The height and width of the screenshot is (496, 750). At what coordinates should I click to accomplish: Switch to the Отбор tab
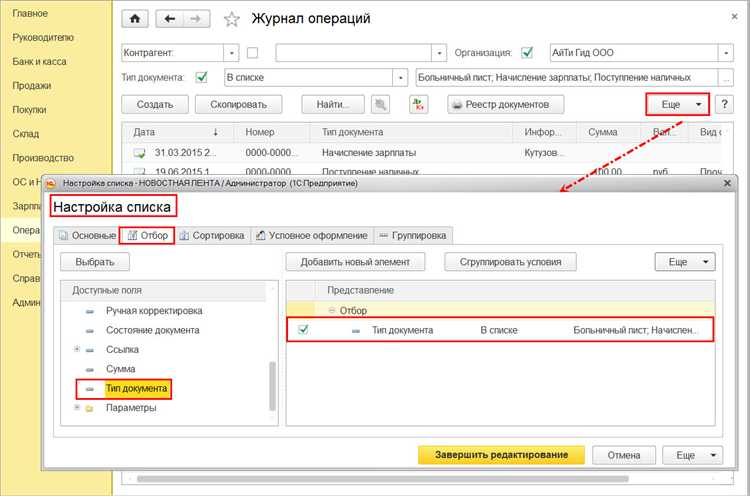pyautogui.click(x=147, y=235)
